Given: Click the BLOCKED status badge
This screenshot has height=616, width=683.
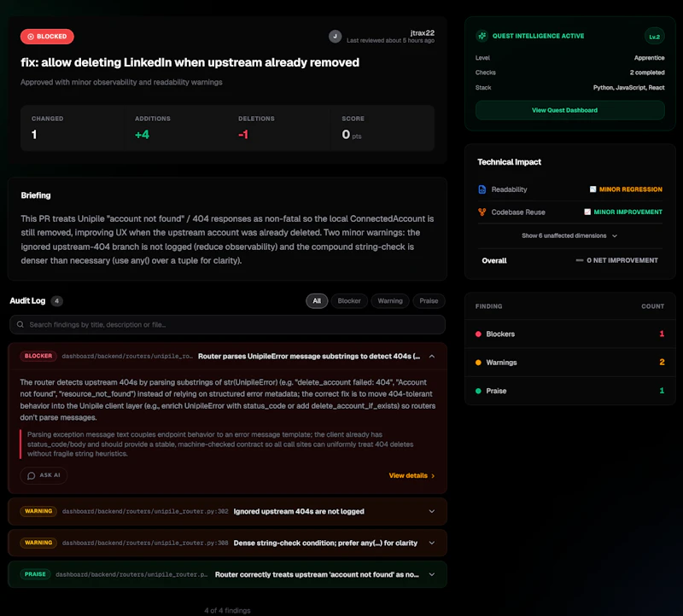Looking at the screenshot, I should 47,37.
